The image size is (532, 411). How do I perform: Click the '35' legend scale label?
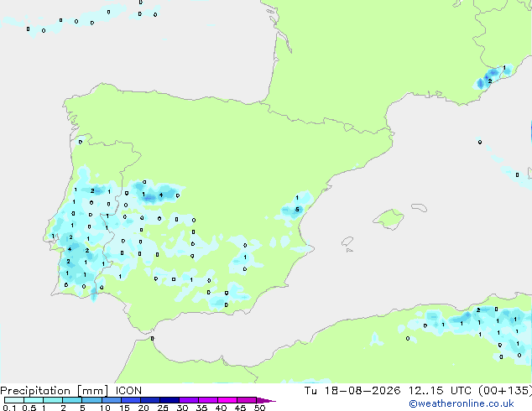(x=201, y=408)
